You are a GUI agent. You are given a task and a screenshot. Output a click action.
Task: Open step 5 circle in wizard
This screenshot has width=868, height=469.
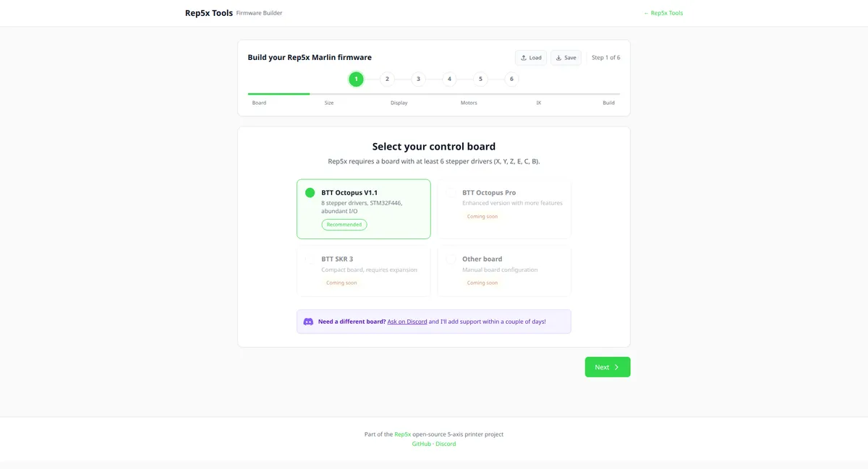(x=480, y=79)
